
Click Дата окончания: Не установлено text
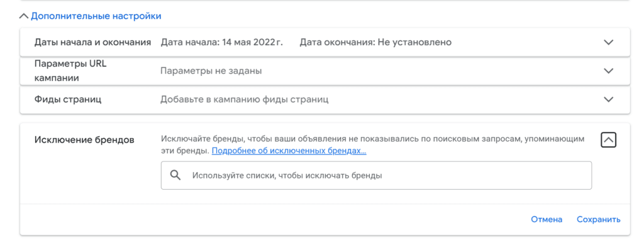375,42
